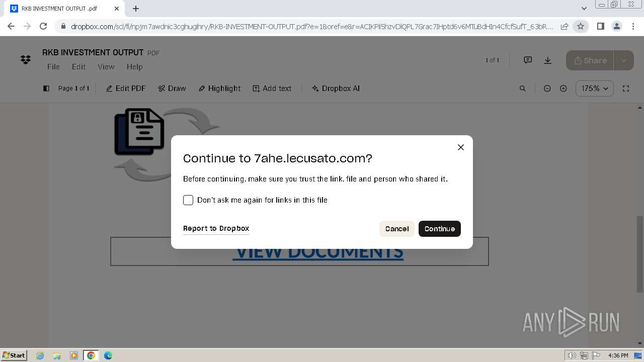Image resolution: width=644 pixels, height=362 pixels.
Task: Click the Share button
Action: tap(590, 60)
